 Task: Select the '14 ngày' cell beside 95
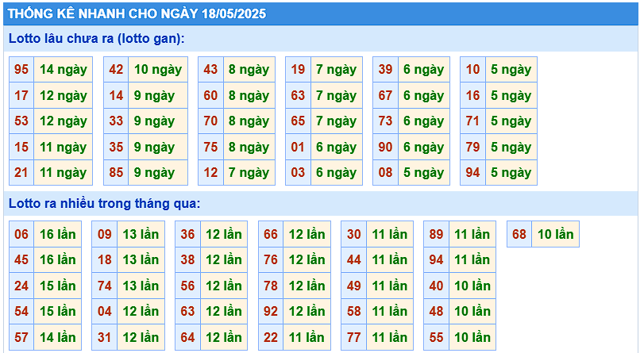(x=64, y=69)
